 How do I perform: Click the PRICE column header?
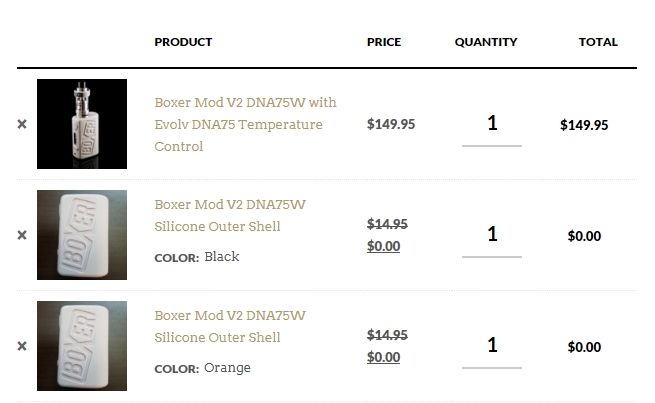coord(384,42)
